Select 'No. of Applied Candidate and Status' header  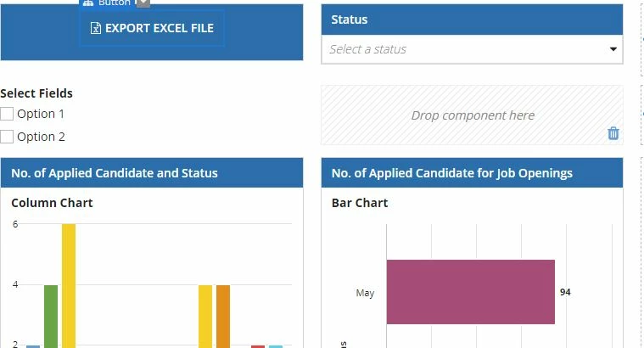tap(152, 173)
